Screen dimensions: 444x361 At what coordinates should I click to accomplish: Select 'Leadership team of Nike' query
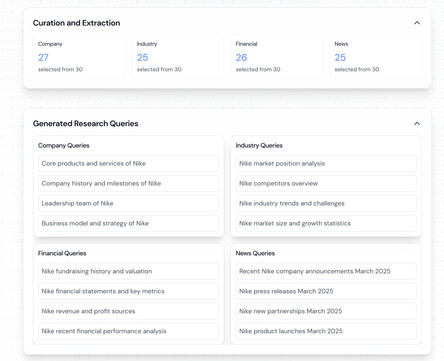click(x=128, y=203)
